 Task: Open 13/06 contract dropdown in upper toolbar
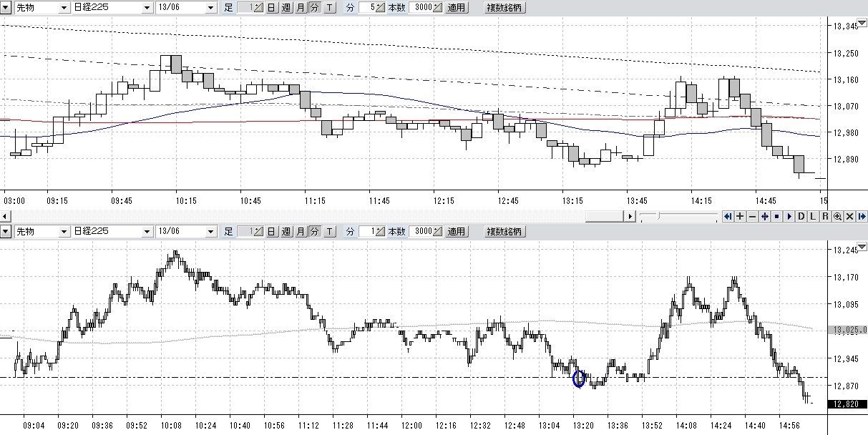(x=210, y=8)
